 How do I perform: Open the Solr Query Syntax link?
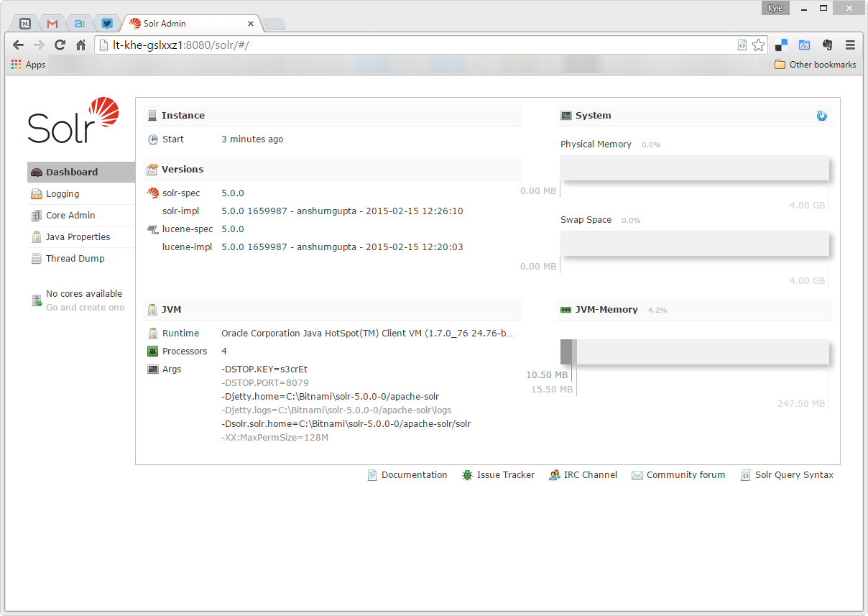tap(794, 474)
